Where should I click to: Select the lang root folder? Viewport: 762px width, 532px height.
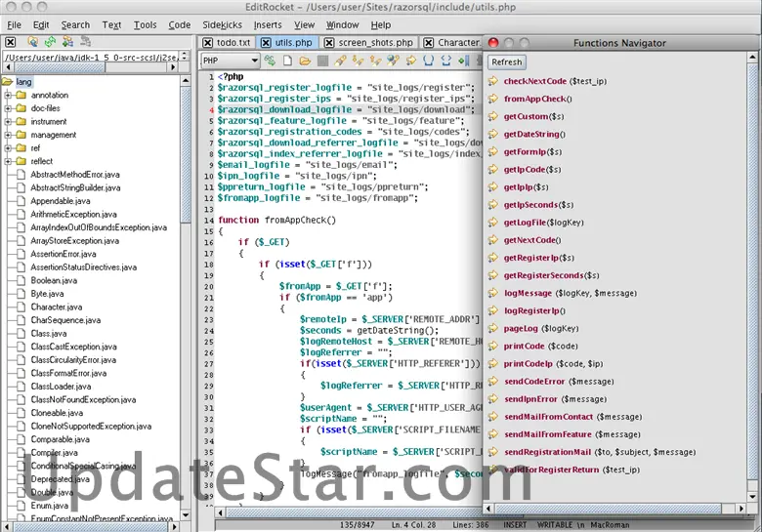pyautogui.click(x=23, y=82)
